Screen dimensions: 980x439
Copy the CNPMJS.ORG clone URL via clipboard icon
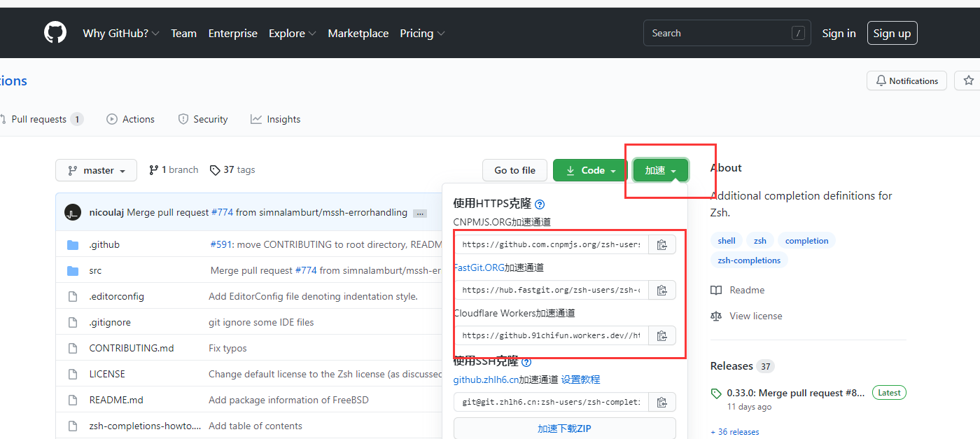coord(661,244)
